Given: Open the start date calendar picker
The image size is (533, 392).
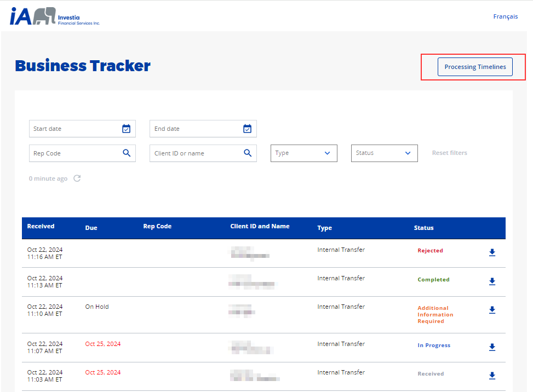Looking at the screenshot, I should 127,129.
